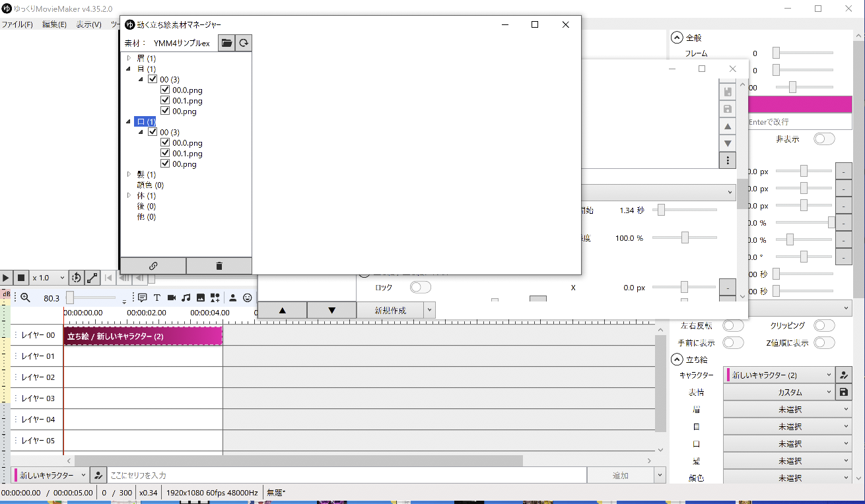Image resolution: width=865 pixels, height=504 pixels.
Task: Add a video item with camera icon
Action: point(172,298)
